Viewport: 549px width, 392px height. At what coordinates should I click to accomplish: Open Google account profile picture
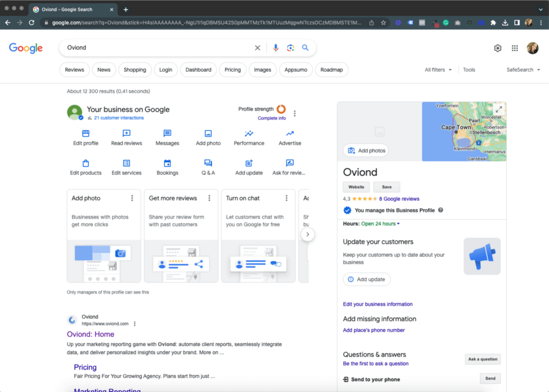532,48
